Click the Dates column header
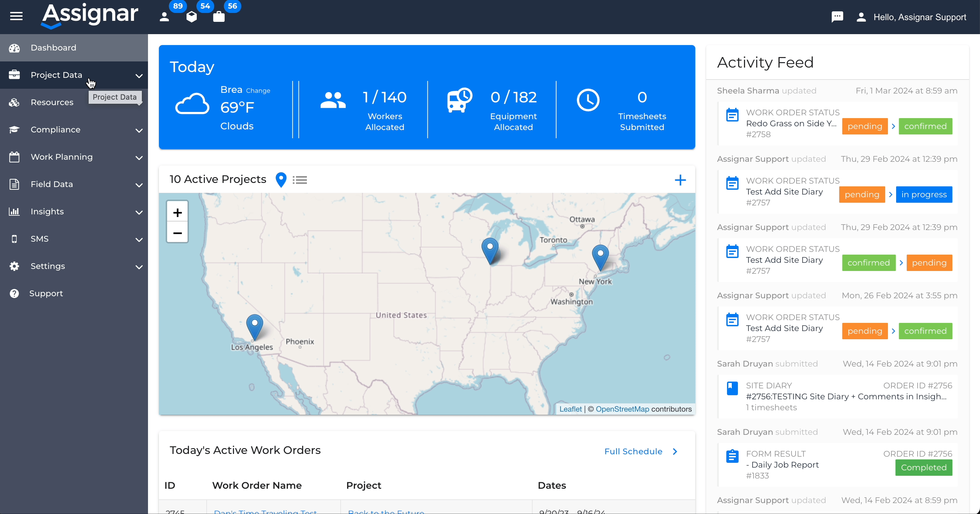Viewport: 980px width, 514px height. 552,485
